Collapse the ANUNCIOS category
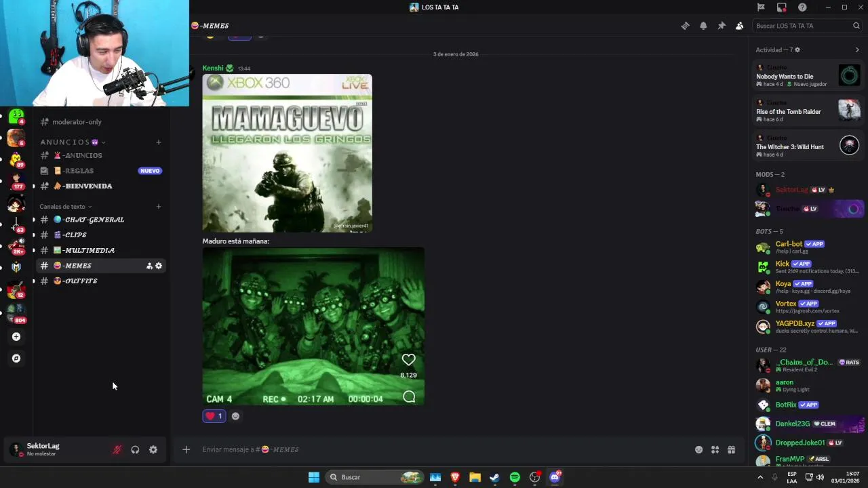Viewport: 868px width, 488px height. [72, 142]
